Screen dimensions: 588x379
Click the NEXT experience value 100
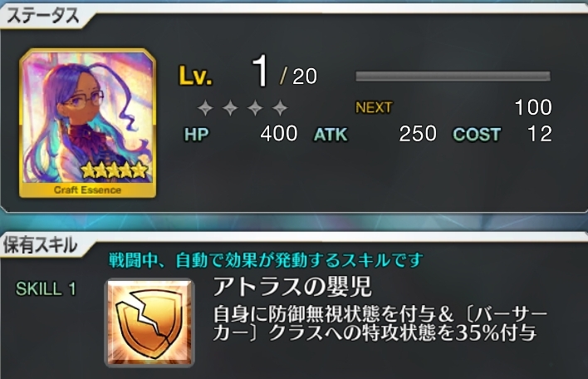click(x=533, y=107)
